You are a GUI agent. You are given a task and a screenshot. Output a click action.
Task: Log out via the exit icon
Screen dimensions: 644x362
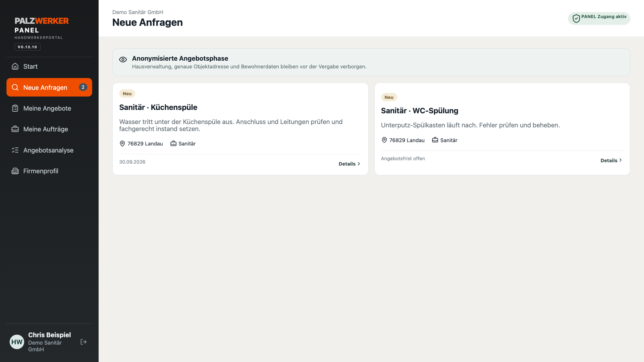click(x=84, y=342)
